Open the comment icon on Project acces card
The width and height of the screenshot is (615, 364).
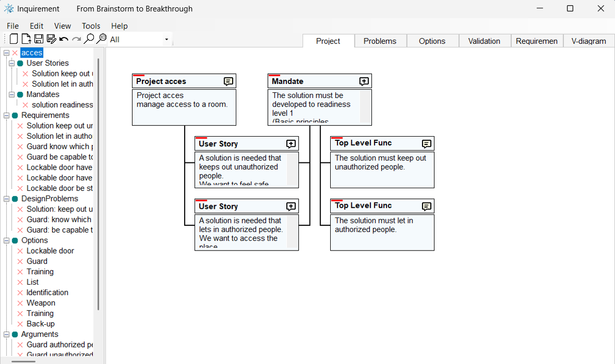point(228,81)
